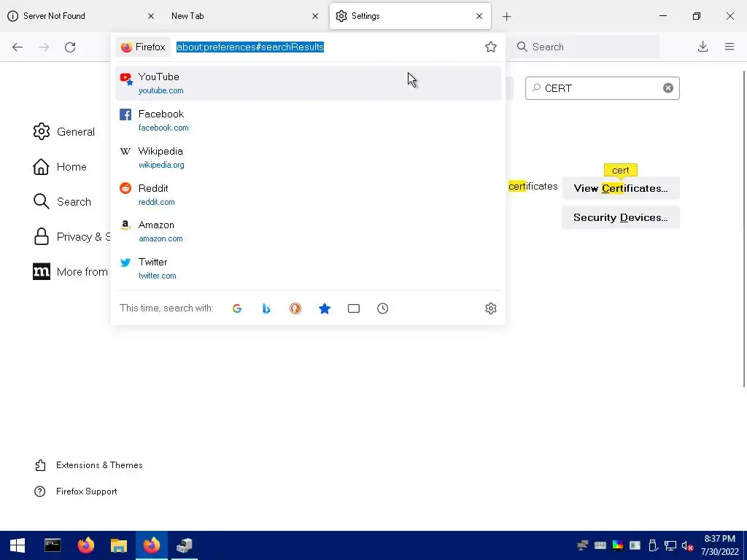The image size is (747, 560).
Task: Click the network tray icon
Action: tap(670, 545)
